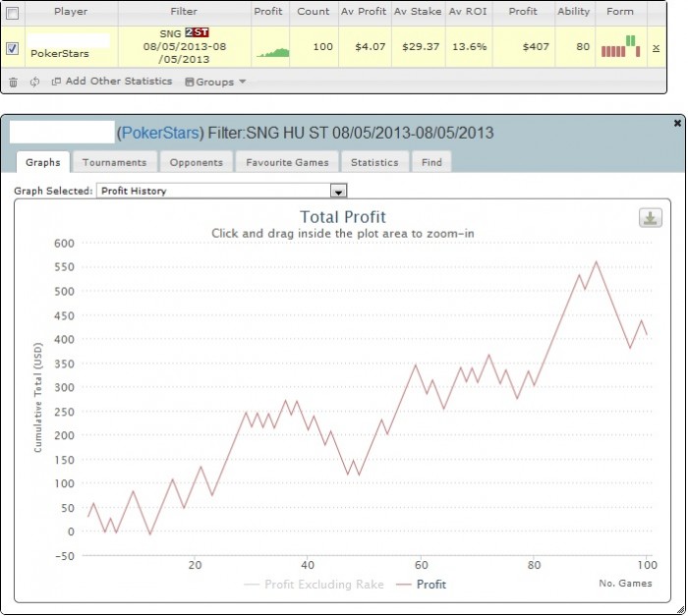The height and width of the screenshot is (616, 688).
Task: Open the Favourite Games tab
Action: point(287,162)
